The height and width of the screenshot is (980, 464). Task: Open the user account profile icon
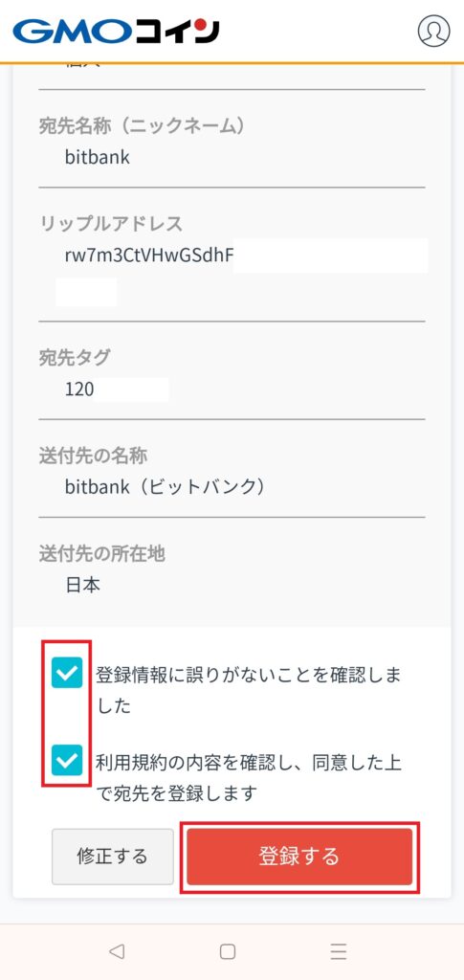pos(433,30)
